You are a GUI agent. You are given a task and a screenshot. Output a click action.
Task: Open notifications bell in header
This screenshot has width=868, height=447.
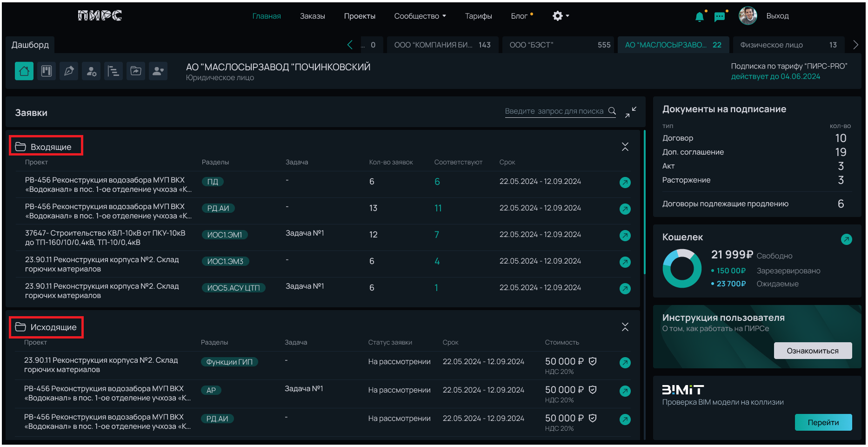[699, 17]
